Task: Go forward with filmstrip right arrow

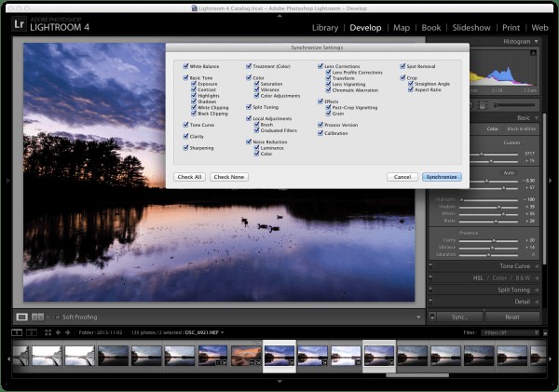Action: tap(68, 332)
